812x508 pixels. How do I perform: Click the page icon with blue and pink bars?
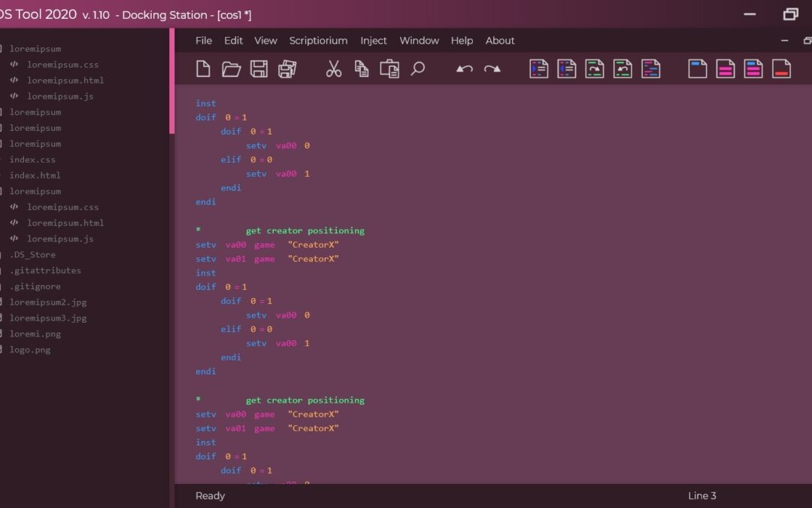753,68
